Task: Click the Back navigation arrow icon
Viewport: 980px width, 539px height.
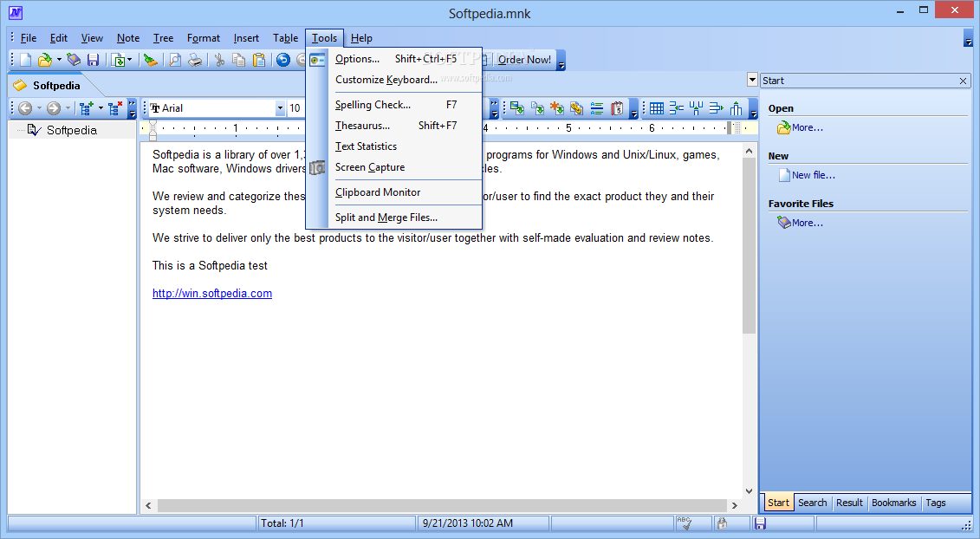Action: (25, 108)
